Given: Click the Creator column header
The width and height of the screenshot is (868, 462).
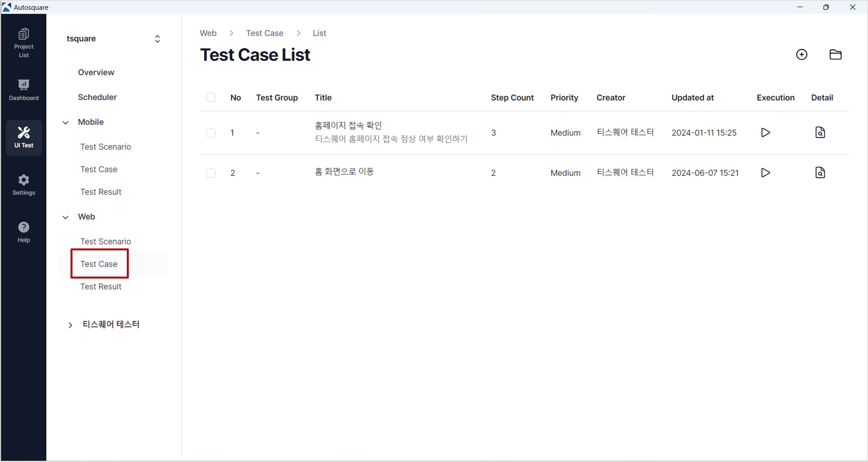Looking at the screenshot, I should pos(611,98).
